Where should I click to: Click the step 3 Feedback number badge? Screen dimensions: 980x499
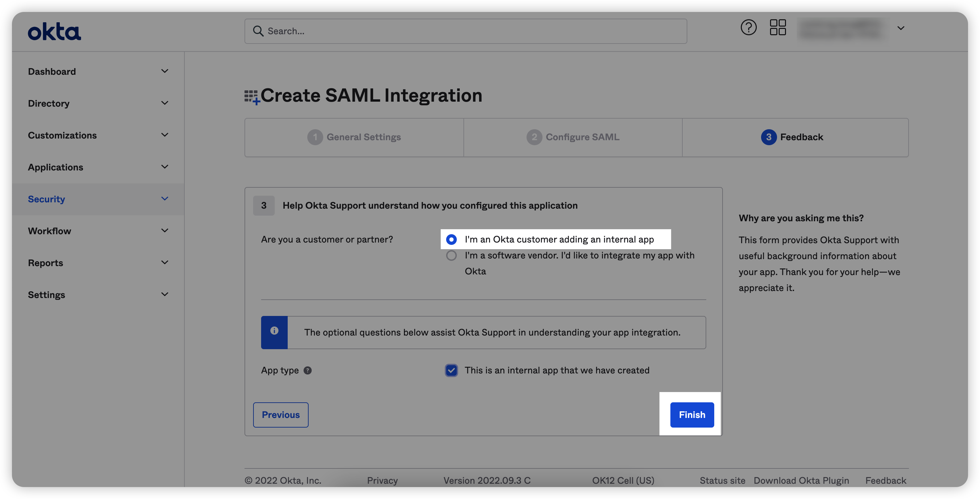pos(768,137)
